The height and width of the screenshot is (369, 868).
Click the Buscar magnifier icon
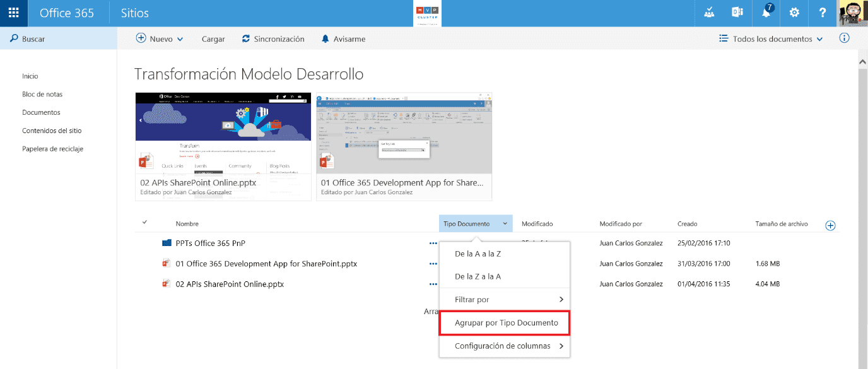[14, 38]
